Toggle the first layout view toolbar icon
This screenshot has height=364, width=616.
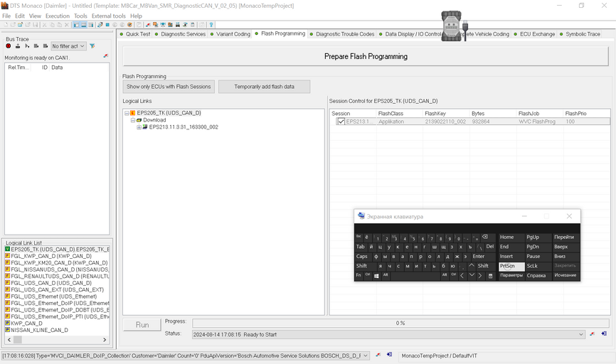coord(76,25)
